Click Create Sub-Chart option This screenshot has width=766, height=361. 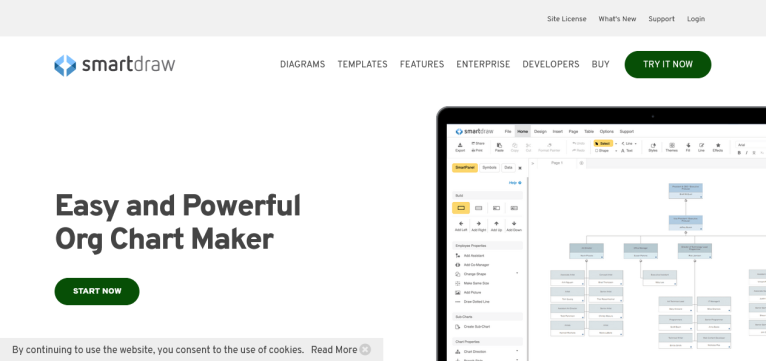tap(472, 326)
